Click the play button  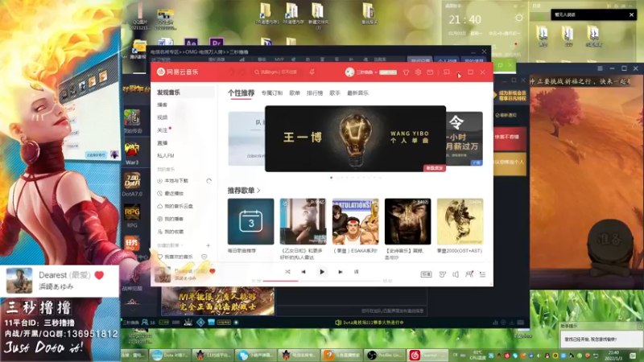pos(322,272)
